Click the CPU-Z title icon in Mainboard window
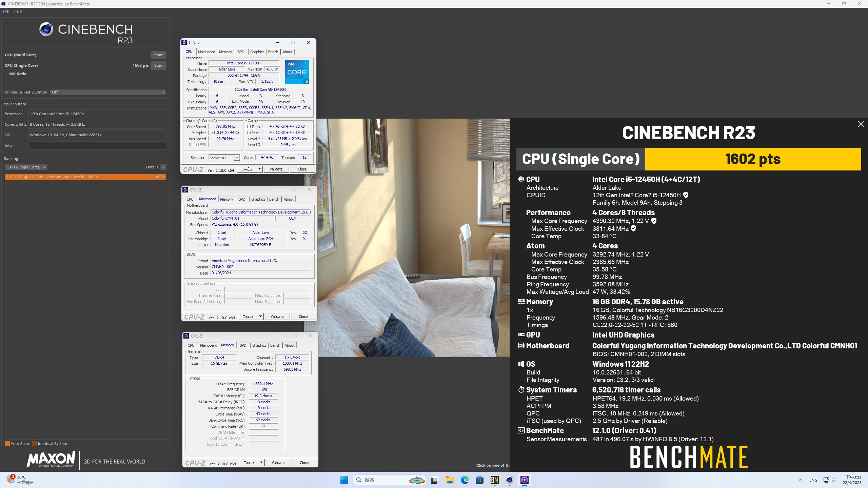The width and height of the screenshot is (868, 488). click(x=185, y=190)
